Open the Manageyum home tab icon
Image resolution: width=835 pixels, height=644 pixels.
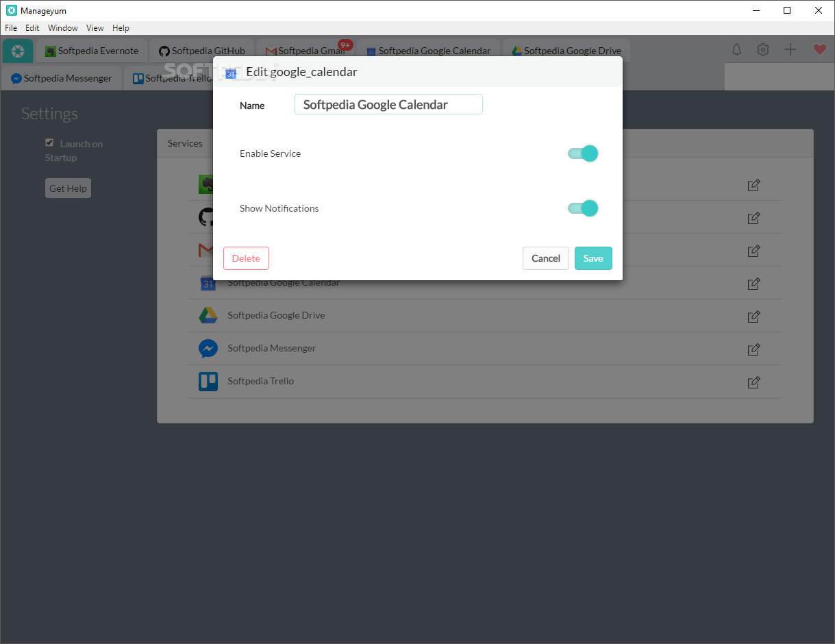18,51
